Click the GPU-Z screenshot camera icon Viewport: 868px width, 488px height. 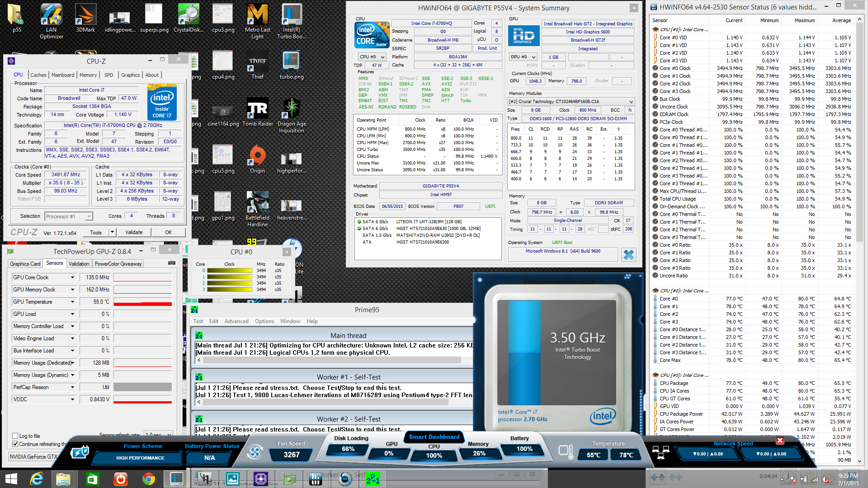click(172, 263)
